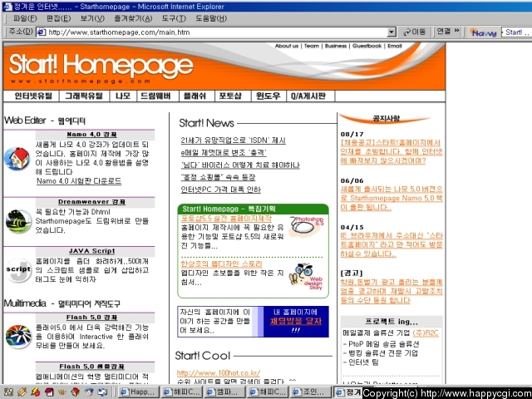Viewport: 532px width, 399px height.
Task: Select the 나모 navigation tab
Action: pos(123,96)
